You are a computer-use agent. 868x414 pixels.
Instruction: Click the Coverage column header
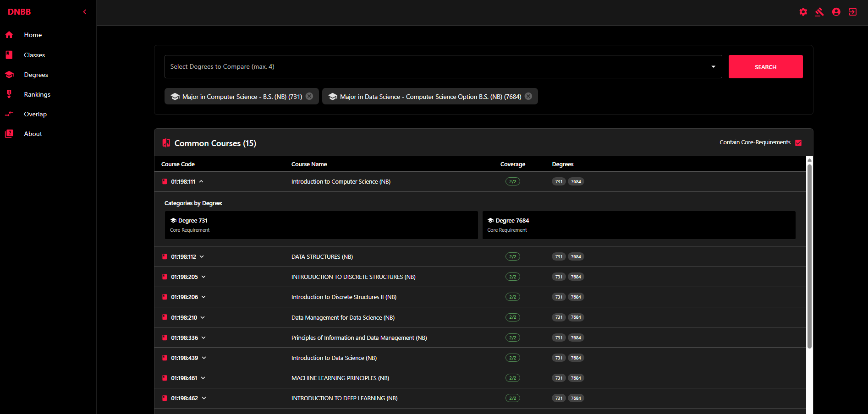point(513,164)
